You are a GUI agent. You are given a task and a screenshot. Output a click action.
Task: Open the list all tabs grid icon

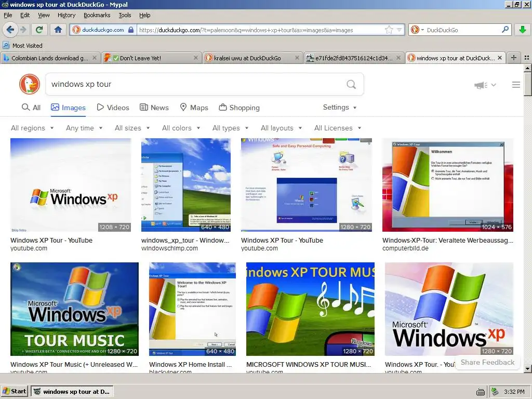tap(527, 58)
